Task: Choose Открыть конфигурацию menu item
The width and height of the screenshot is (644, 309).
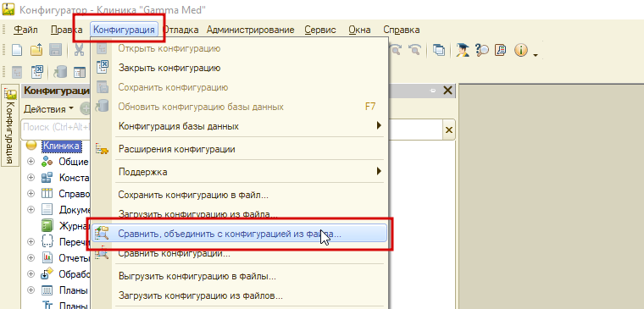Action: pyautogui.click(x=239, y=48)
